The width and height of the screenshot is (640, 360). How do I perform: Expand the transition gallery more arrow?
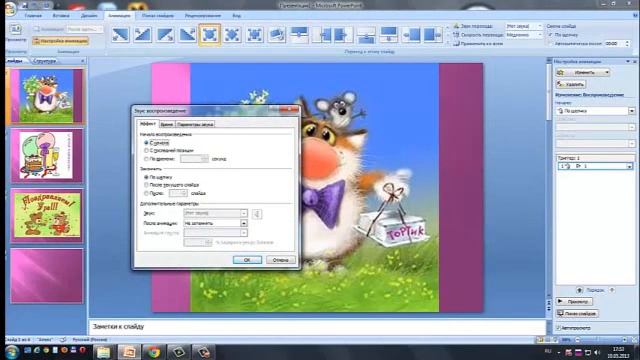pos(447,42)
